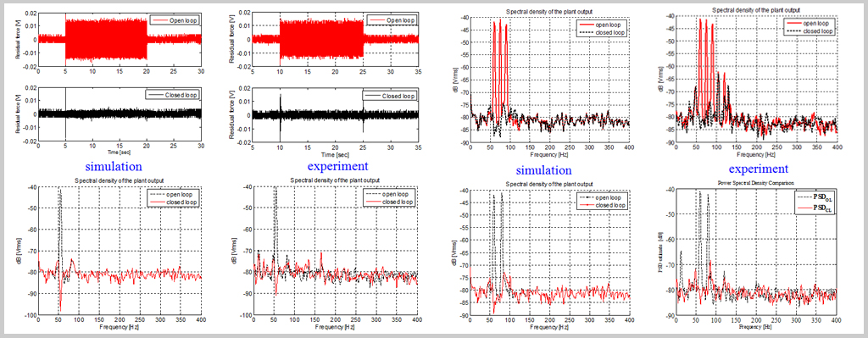This screenshot has height=338, width=868.
Task: Click the black closed-loop time plot, 5–35 seconds
Action: pos(336,114)
